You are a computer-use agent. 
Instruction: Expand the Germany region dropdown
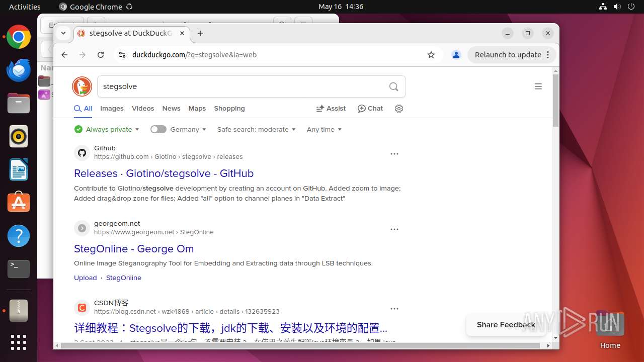[189, 129]
